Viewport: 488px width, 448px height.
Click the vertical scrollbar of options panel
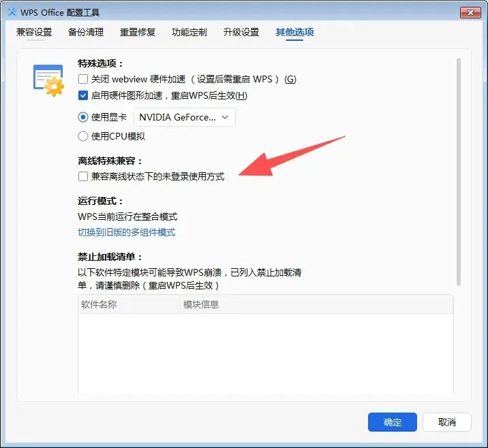(459, 172)
